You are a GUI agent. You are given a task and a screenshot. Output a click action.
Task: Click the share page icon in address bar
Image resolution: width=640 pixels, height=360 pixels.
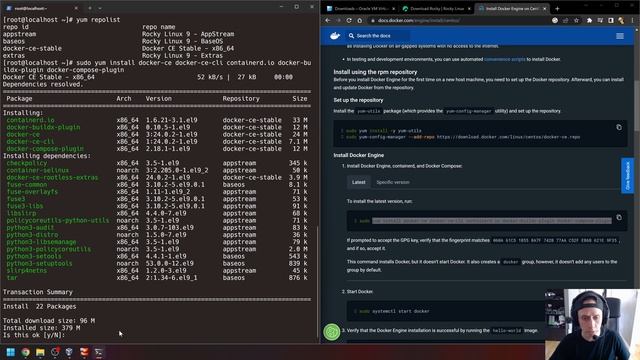point(565,20)
